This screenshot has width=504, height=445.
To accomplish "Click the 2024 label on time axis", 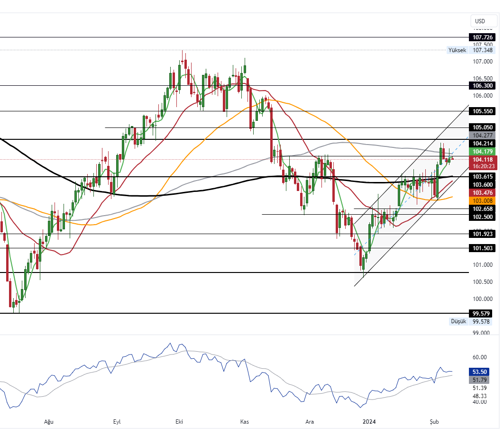I will [369, 421].
